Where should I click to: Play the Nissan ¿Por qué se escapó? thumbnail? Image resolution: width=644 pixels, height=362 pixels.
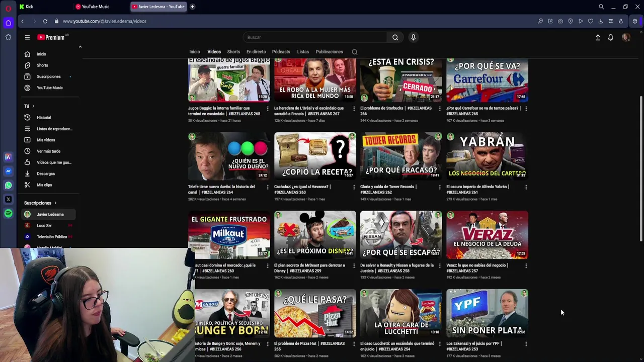(401, 234)
